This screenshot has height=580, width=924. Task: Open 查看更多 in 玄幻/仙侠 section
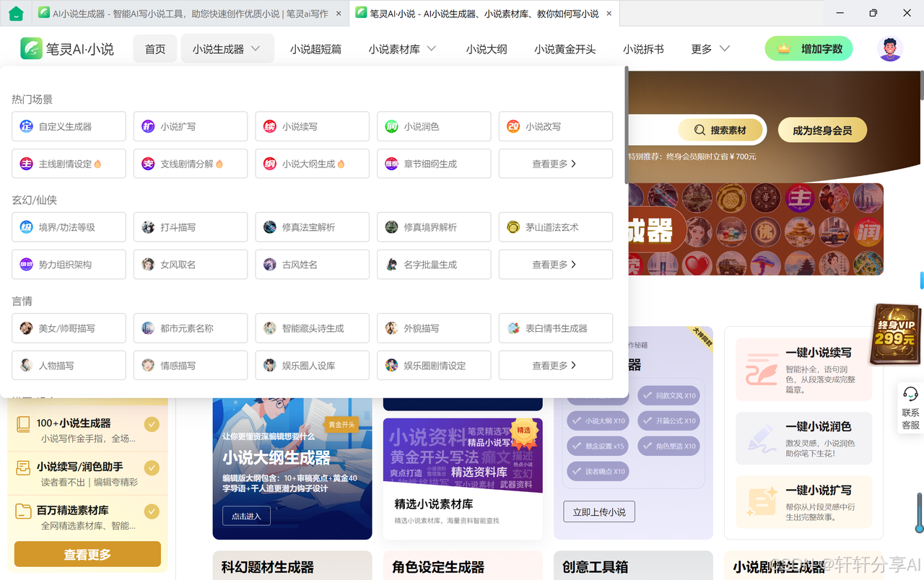tap(555, 265)
